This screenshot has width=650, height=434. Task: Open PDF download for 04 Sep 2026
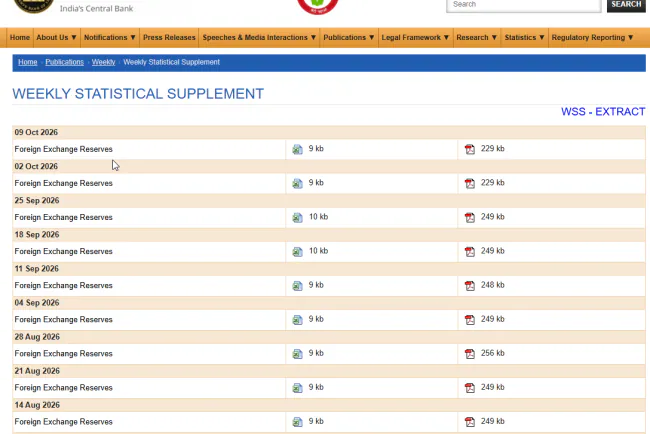point(470,320)
